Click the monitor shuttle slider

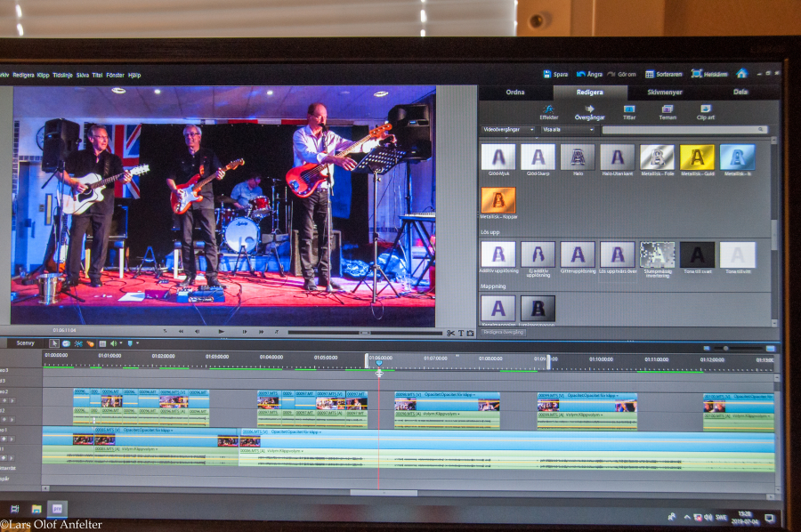(x=365, y=333)
